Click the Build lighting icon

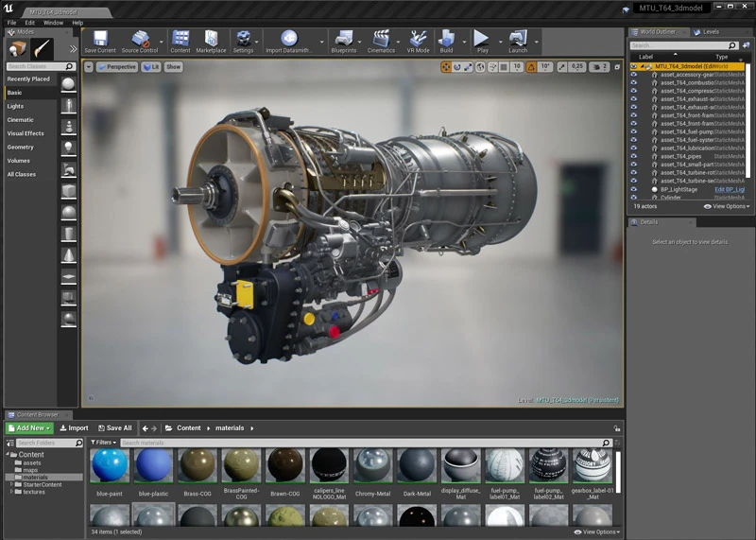pos(447,40)
